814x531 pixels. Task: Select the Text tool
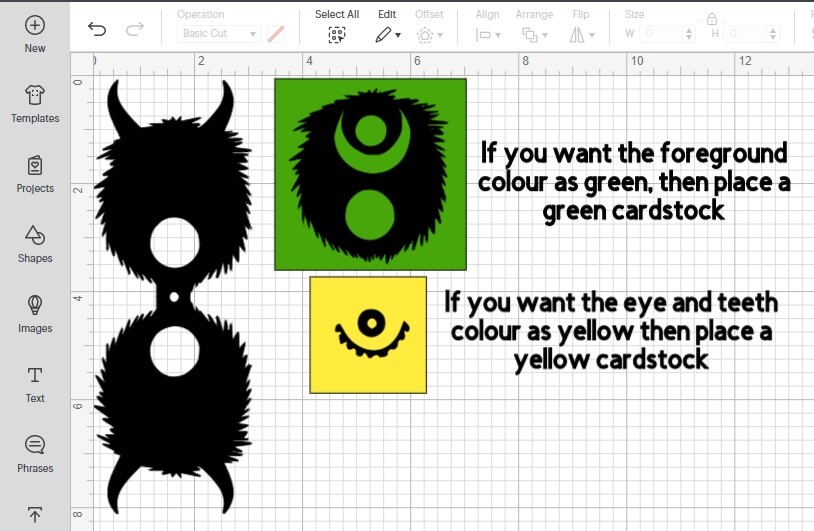tap(35, 385)
